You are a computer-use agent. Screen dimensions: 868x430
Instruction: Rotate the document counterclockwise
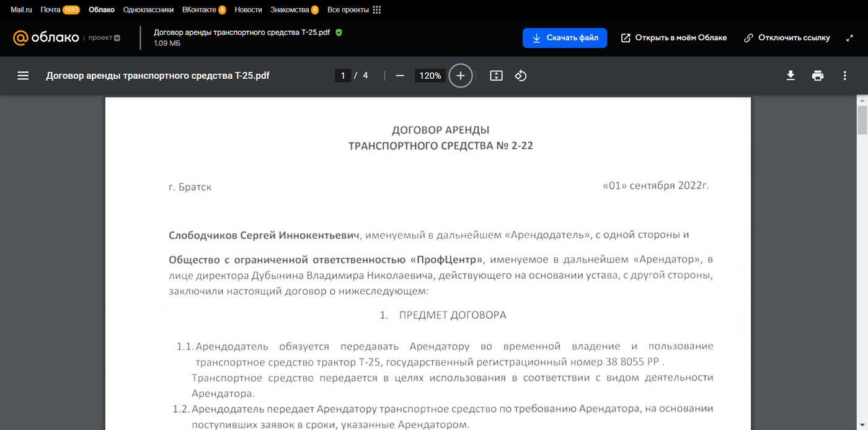coord(521,76)
